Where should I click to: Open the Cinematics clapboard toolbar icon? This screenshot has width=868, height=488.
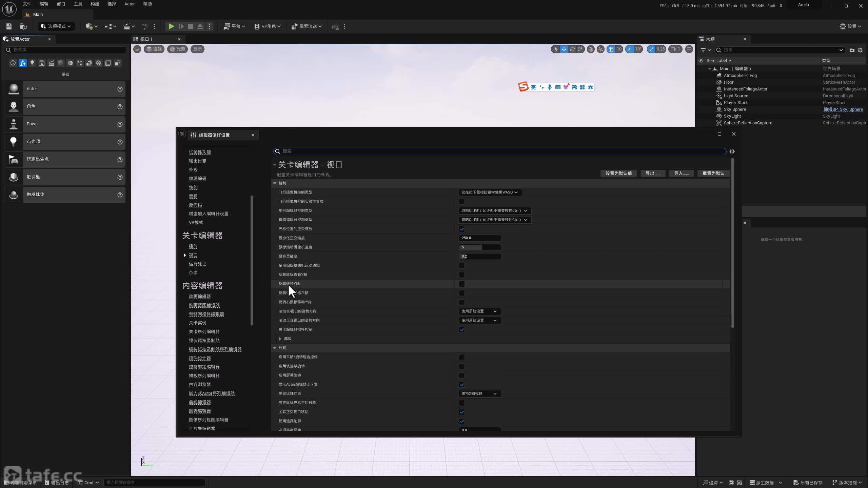click(x=129, y=26)
